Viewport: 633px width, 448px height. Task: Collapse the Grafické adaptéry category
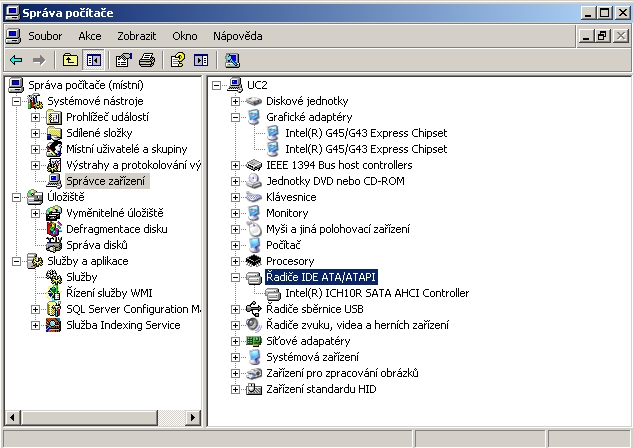pyautogui.click(x=235, y=117)
